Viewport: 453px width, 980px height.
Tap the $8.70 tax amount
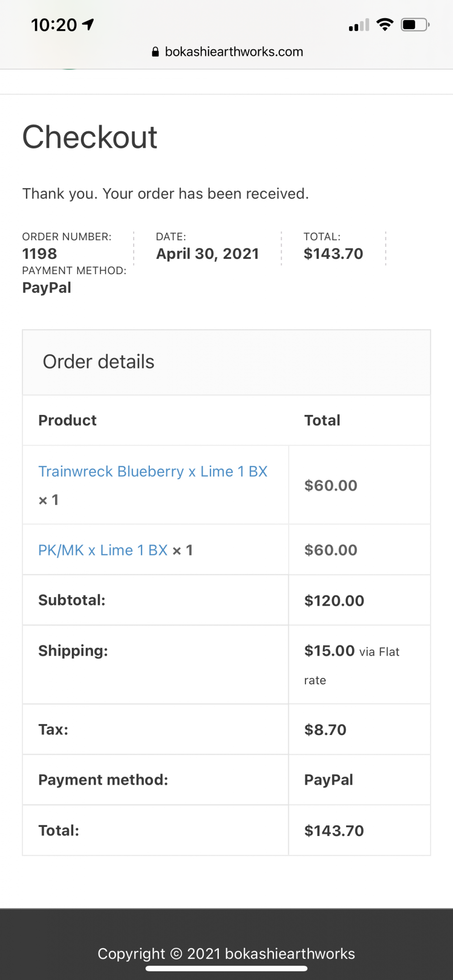[x=325, y=730]
